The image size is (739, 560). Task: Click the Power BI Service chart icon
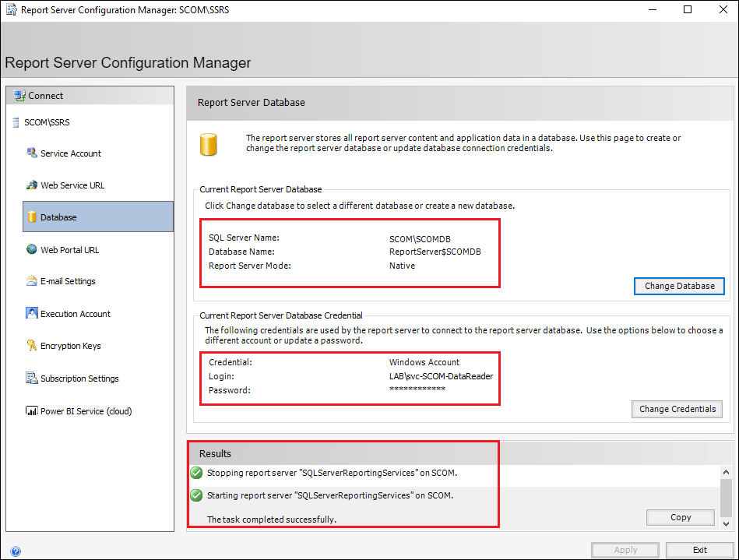pos(32,411)
